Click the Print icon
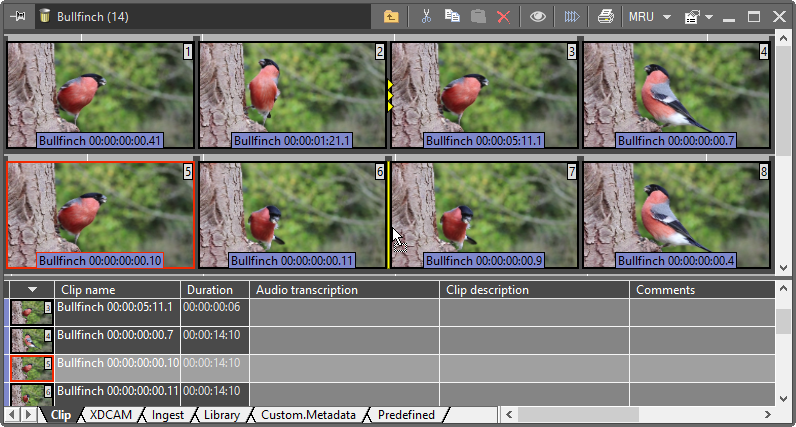 (605, 17)
